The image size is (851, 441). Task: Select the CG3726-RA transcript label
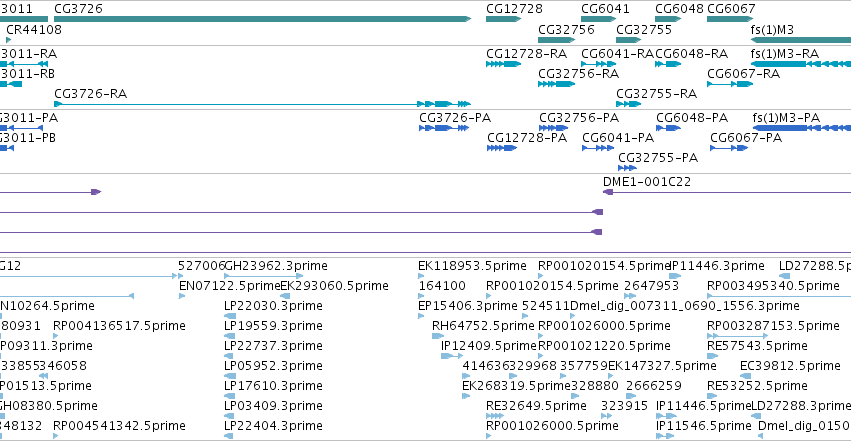91,93
